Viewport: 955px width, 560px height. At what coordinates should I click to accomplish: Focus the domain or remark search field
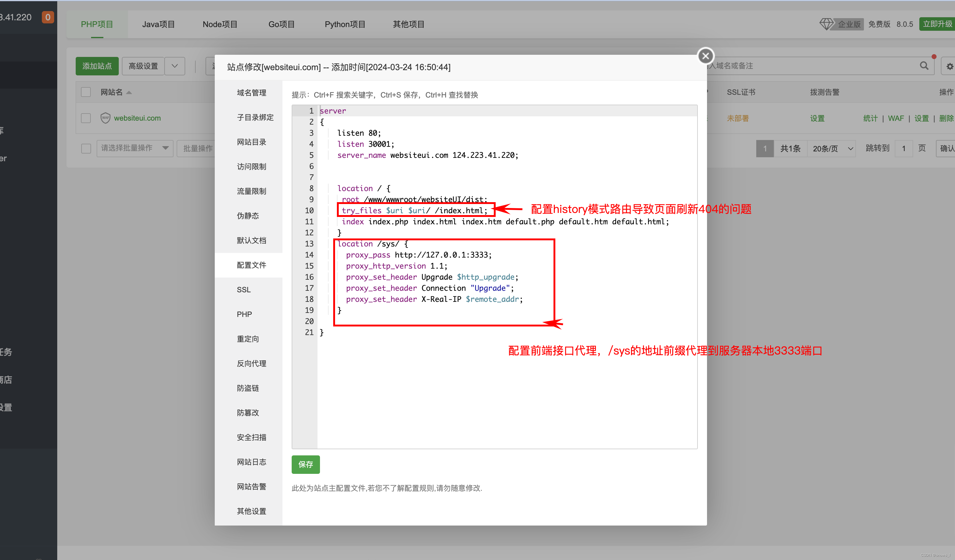tap(811, 66)
